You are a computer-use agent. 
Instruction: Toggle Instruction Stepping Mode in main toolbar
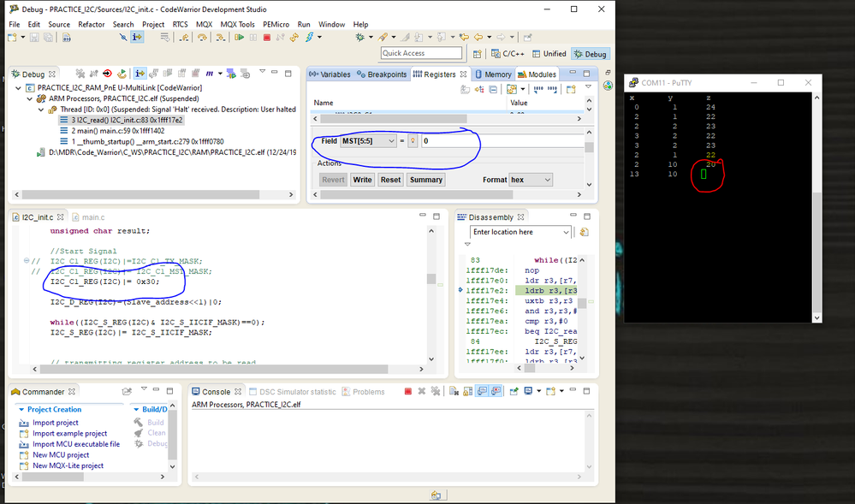tap(137, 37)
